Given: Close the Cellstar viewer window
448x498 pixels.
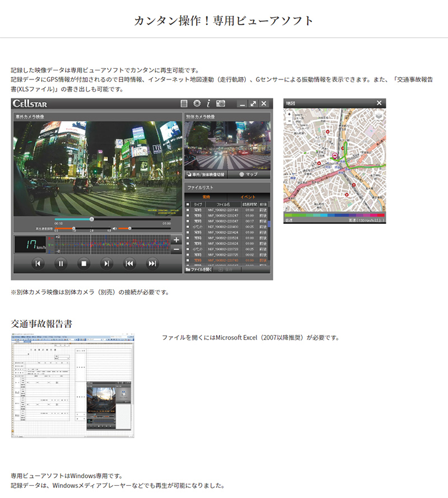Looking at the screenshot, I should 264,104.
